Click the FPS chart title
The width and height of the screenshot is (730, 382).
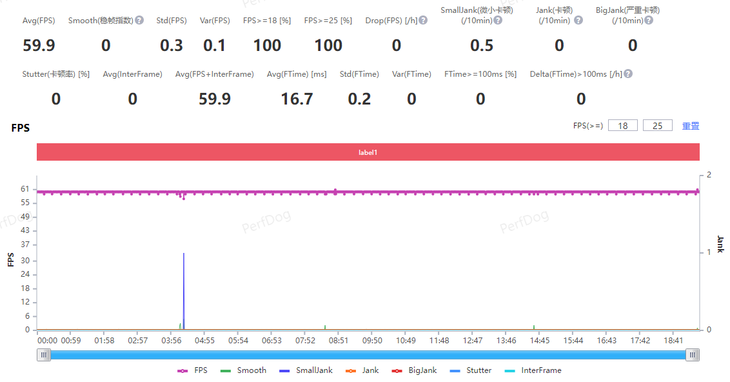pyautogui.click(x=20, y=128)
